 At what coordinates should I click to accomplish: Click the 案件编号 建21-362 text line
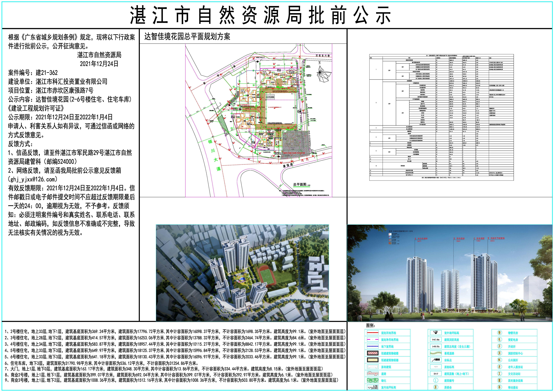tap(33, 73)
